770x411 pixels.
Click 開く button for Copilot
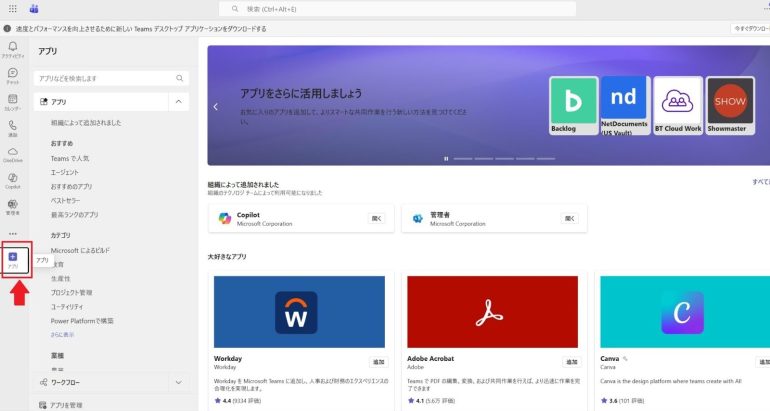click(376, 218)
